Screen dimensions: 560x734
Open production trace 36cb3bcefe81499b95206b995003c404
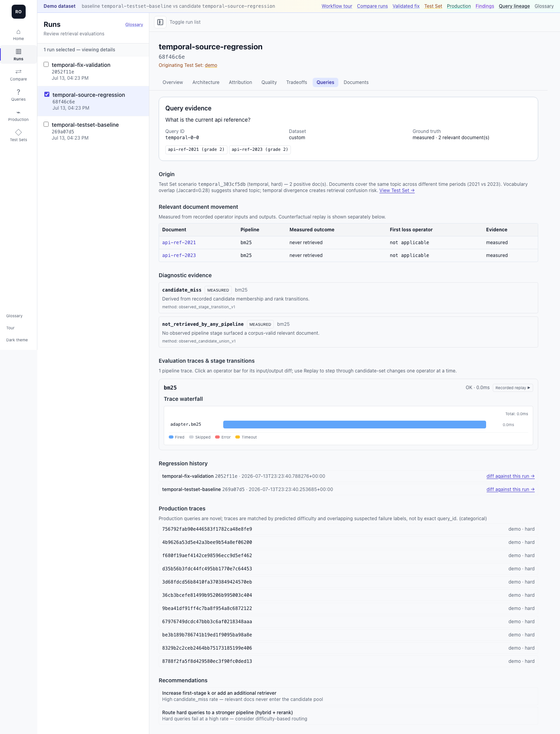348,595
